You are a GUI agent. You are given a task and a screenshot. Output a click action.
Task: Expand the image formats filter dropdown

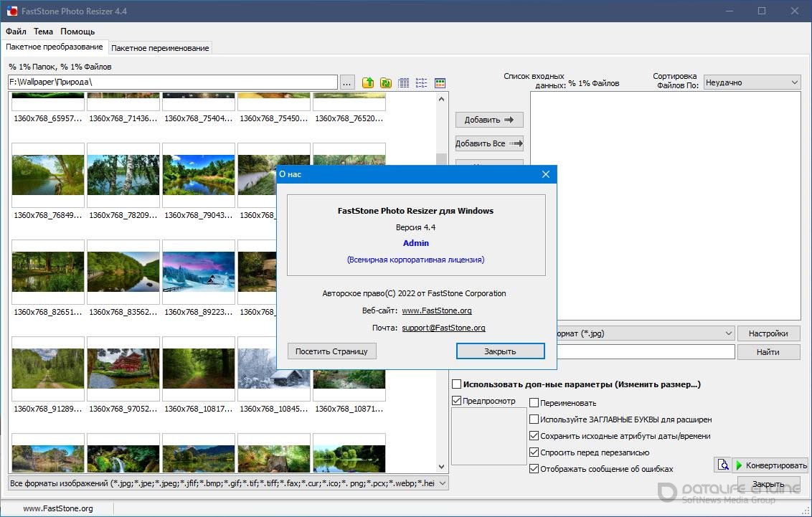click(442, 483)
